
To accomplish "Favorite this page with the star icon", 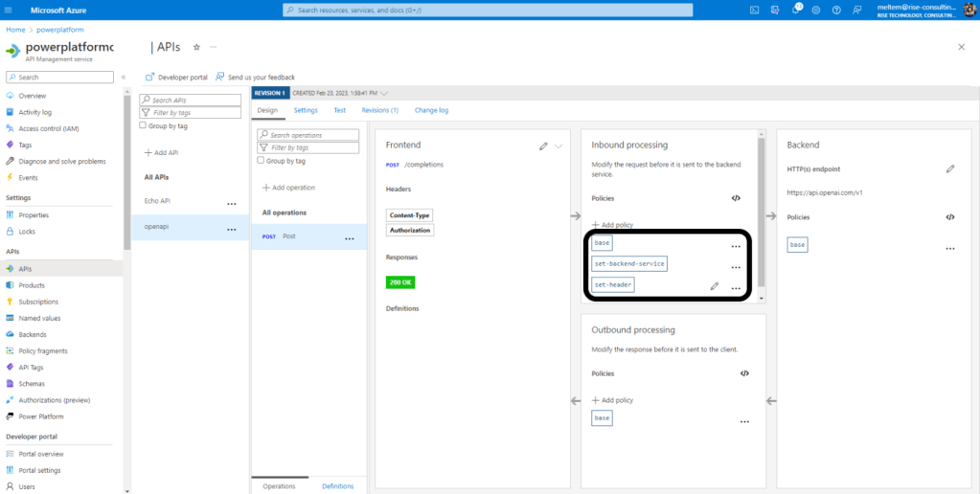I will click(x=196, y=47).
